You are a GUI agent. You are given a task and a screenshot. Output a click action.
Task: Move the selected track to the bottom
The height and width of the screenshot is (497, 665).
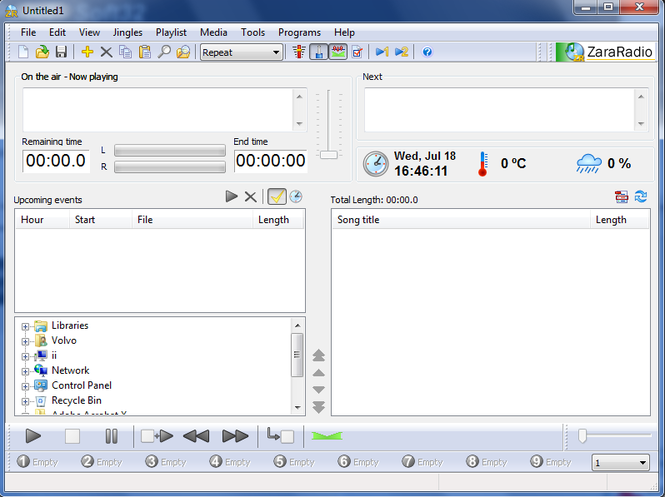point(319,407)
